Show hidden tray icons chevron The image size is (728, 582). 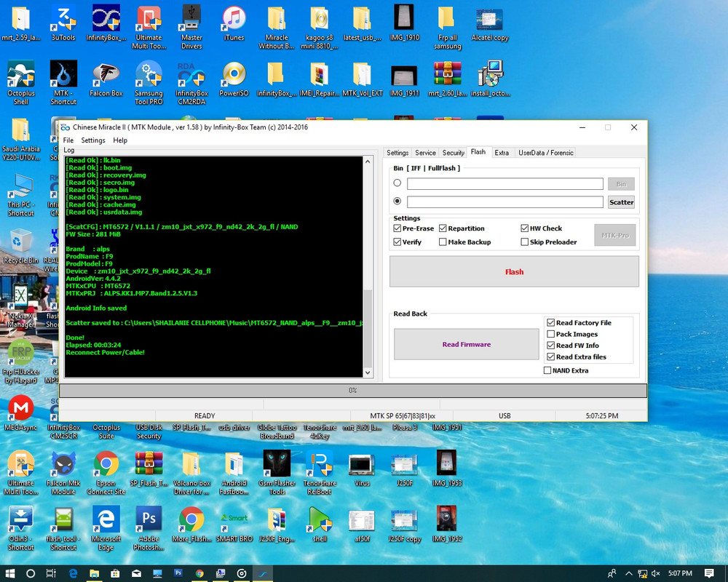click(629, 573)
